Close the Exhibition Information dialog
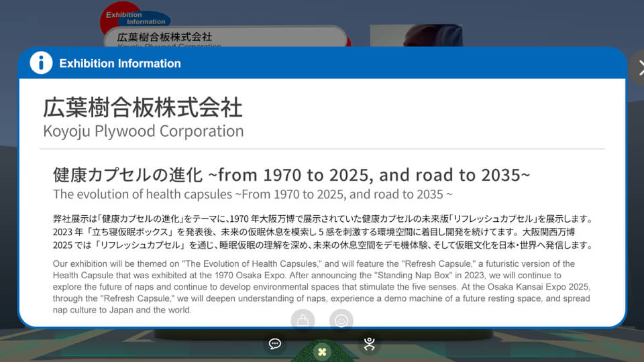Screen dimensions: 644x362 [639, 68]
